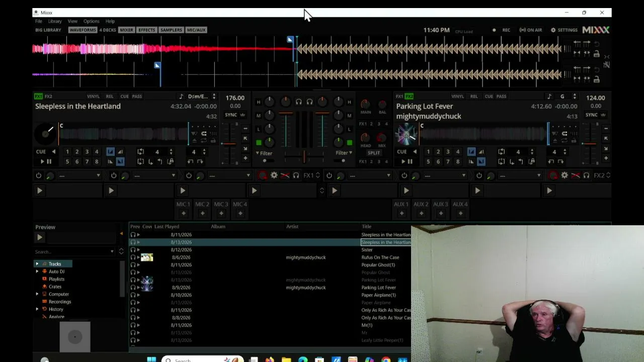
Task: Click the reverse play arrow beside left deck CUE
Action: point(54,151)
